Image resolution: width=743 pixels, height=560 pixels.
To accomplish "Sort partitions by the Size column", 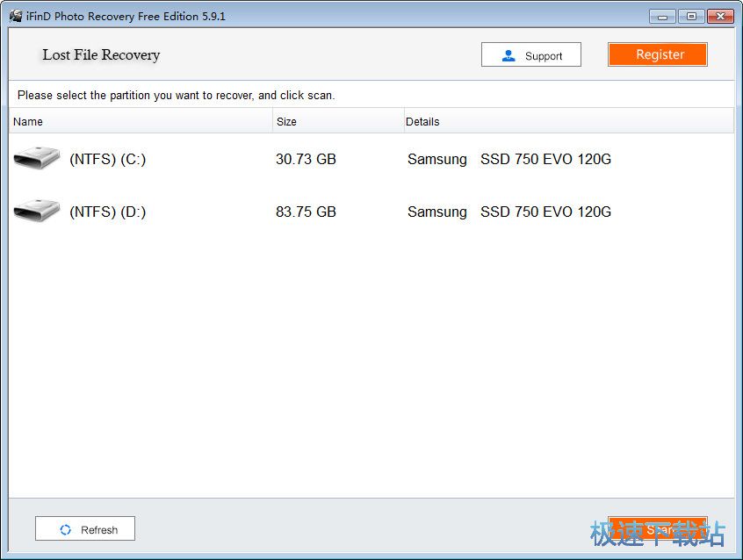I will (x=337, y=121).
